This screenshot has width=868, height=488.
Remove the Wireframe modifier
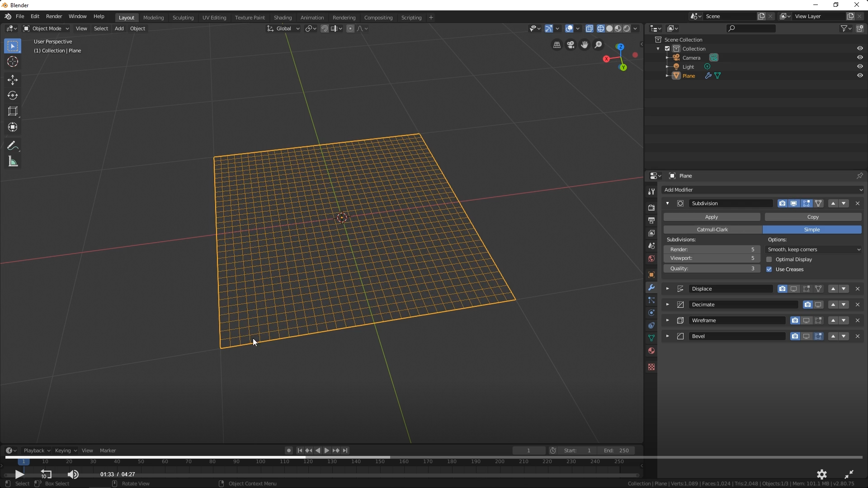[x=857, y=320]
